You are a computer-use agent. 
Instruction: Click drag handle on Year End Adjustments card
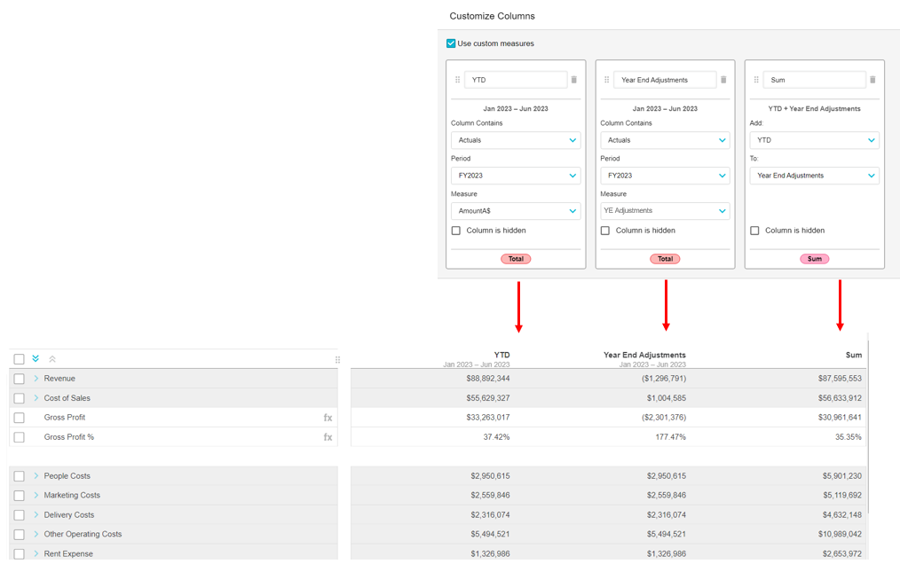pos(607,80)
